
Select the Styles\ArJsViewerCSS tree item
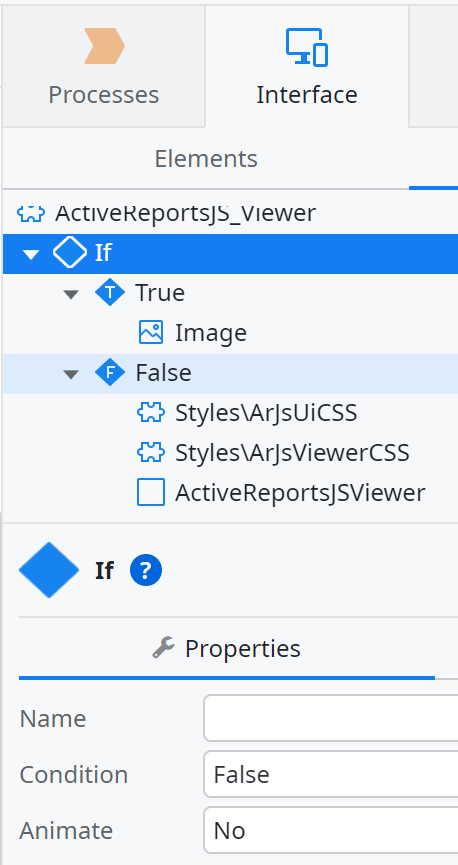(273, 452)
